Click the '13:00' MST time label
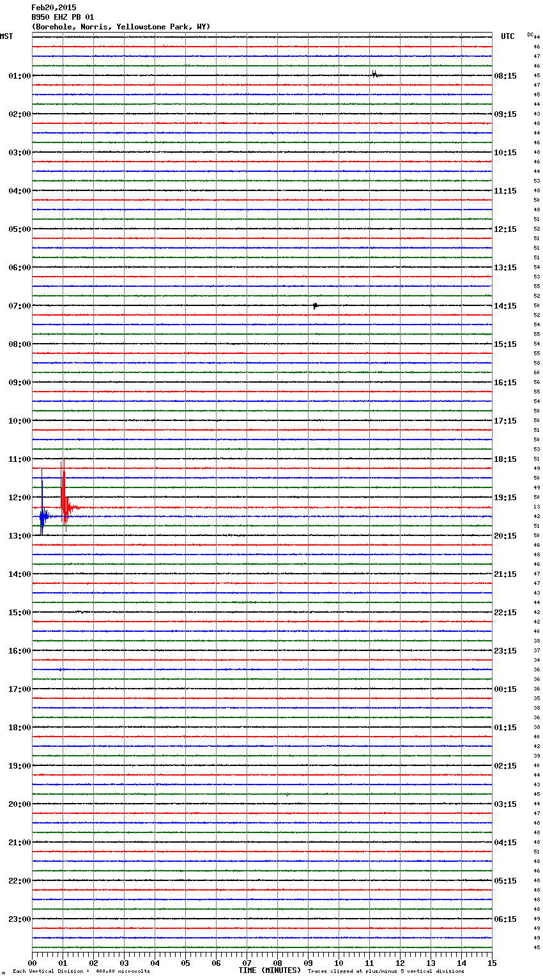This screenshot has height=980, width=543. click(20, 536)
